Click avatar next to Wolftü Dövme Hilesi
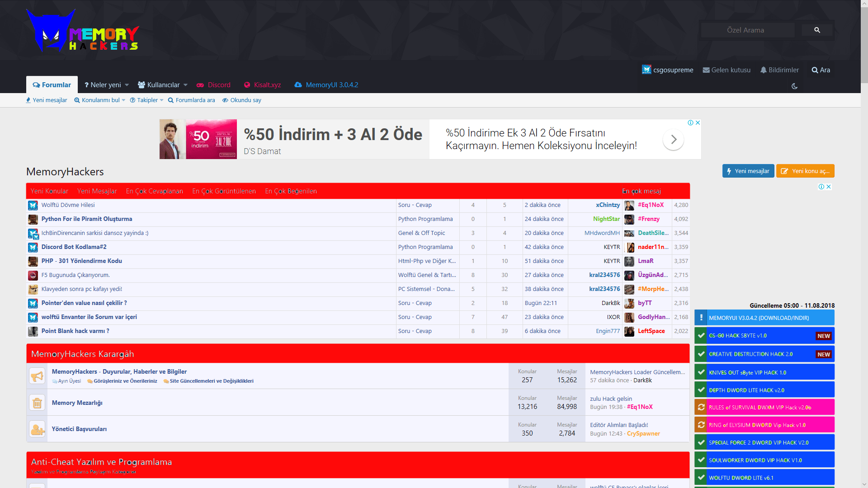Viewport: 868px width, 488px height. tap(33, 206)
